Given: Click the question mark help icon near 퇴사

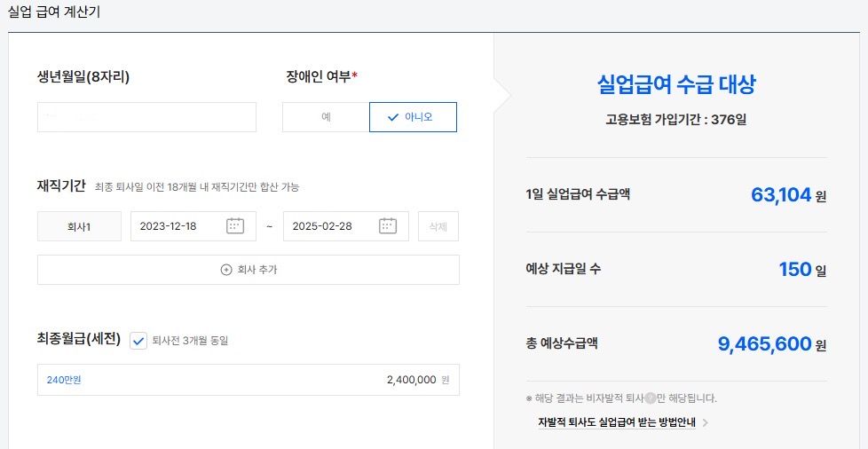Looking at the screenshot, I should pos(651,398).
